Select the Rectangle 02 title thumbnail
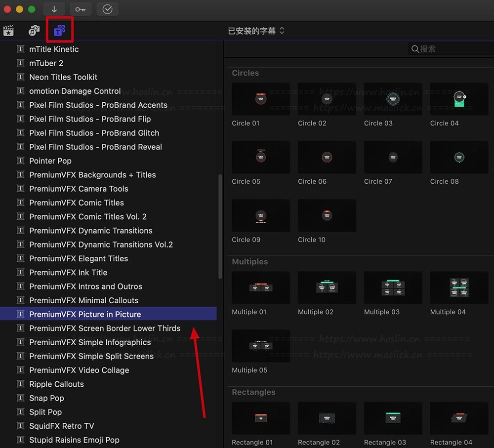Viewport: 494px width, 448px height. [327, 418]
